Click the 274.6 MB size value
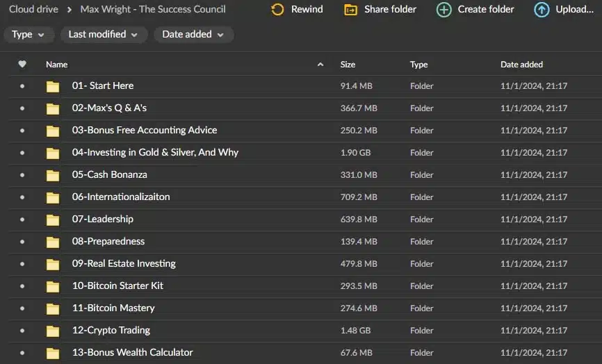 coord(359,308)
